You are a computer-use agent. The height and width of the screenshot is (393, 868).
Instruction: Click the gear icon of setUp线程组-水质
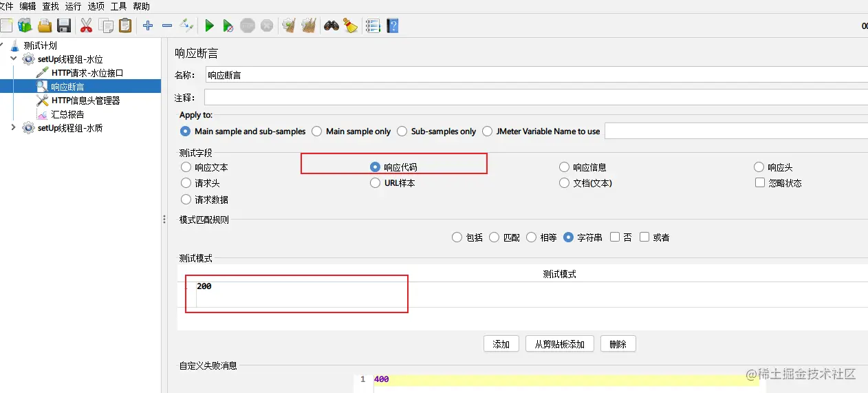pyautogui.click(x=28, y=128)
